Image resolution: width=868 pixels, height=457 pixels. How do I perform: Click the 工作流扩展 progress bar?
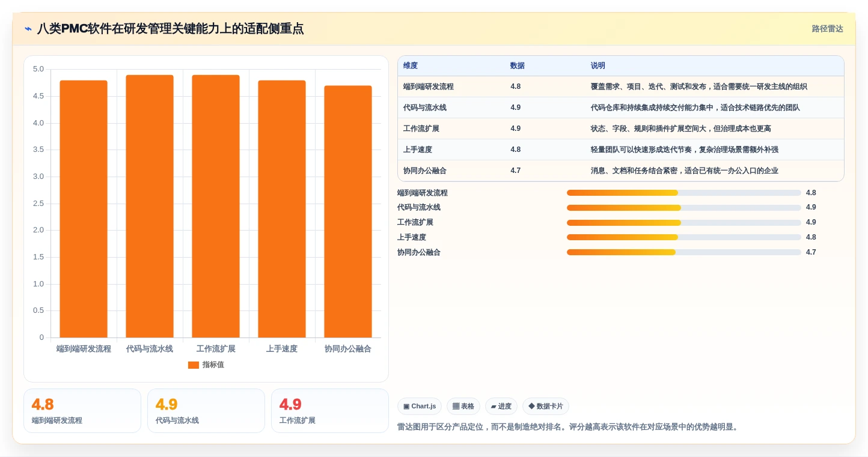coord(684,222)
